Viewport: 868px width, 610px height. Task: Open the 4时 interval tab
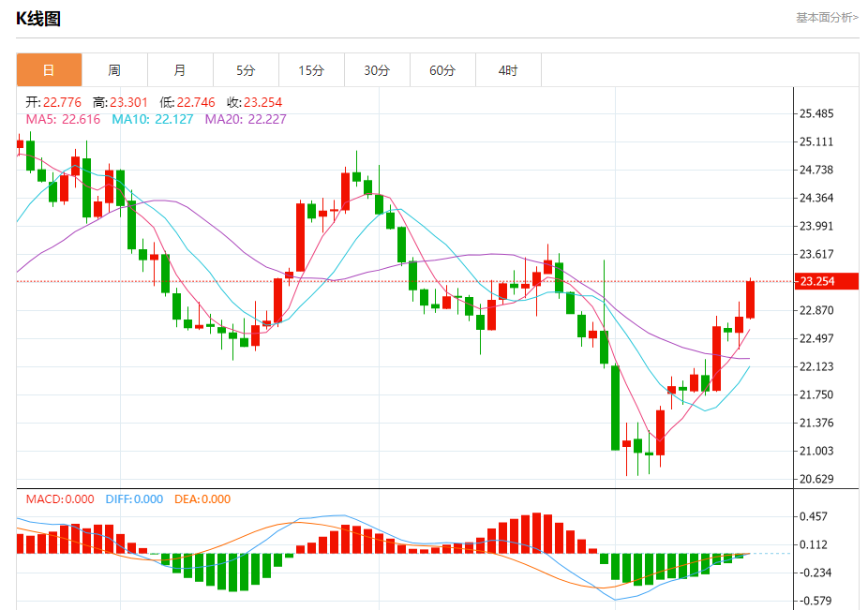pyautogui.click(x=508, y=70)
